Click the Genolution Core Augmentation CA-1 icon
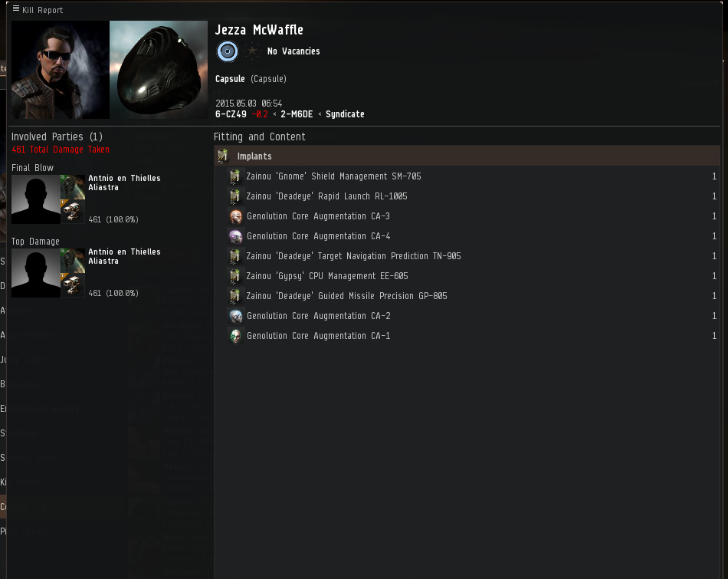Image resolution: width=728 pixels, height=579 pixels. pyautogui.click(x=236, y=336)
